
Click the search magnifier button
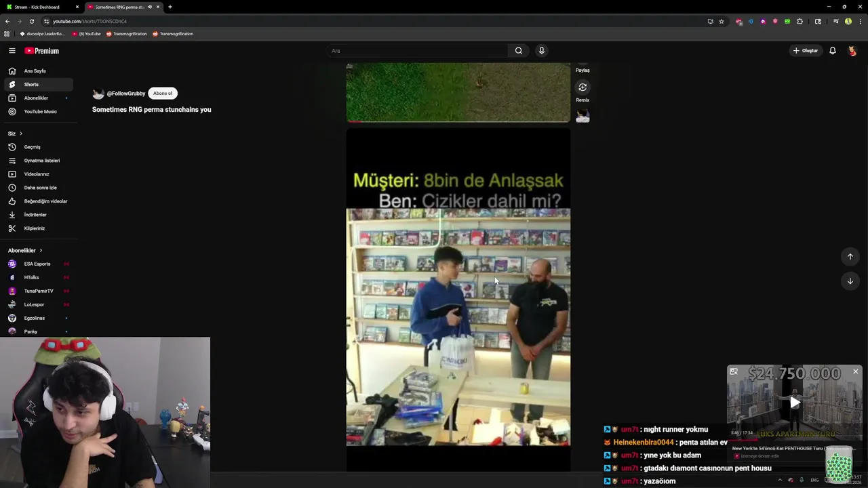pos(519,51)
